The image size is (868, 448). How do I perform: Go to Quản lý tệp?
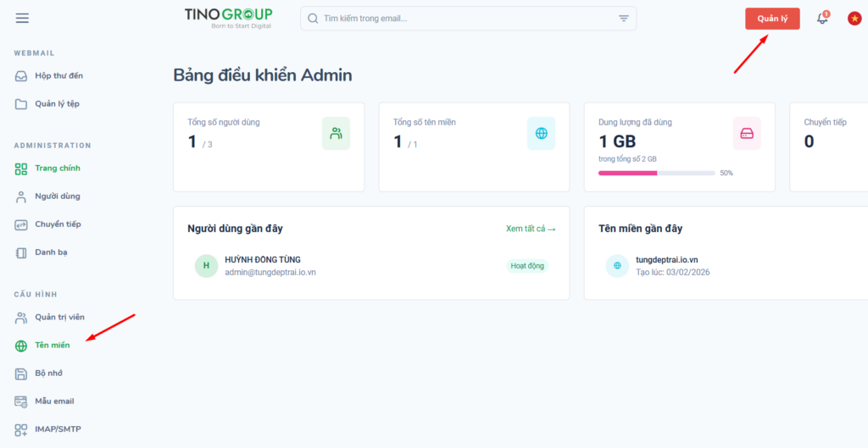pos(57,104)
